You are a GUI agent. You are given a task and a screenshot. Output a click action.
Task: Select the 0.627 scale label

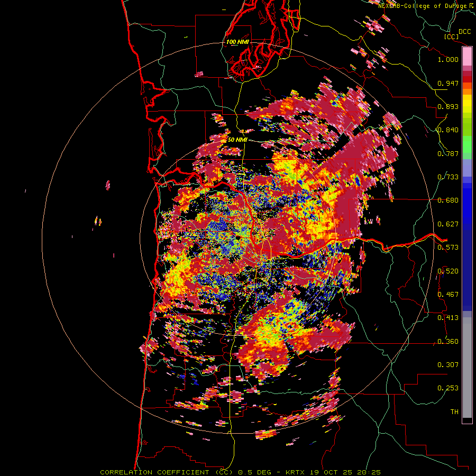(448, 224)
